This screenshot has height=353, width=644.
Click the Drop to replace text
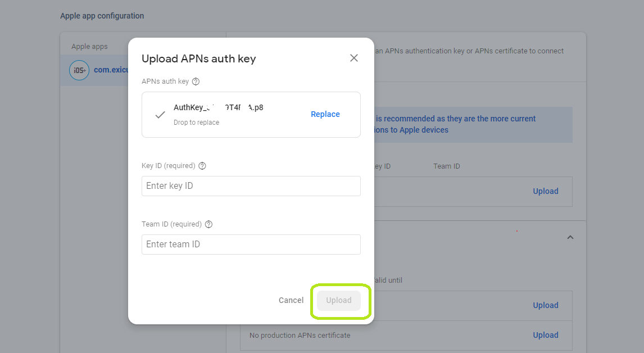(196, 123)
